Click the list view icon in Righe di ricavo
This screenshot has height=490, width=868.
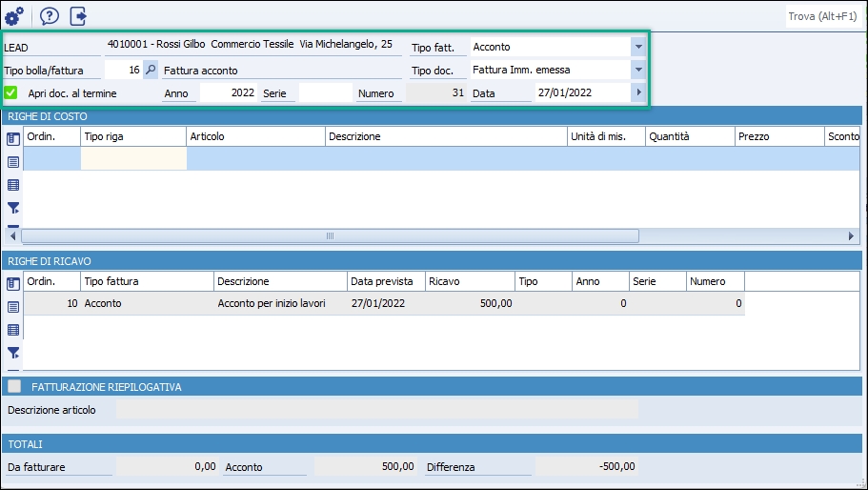pyautogui.click(x=13, y=307)
